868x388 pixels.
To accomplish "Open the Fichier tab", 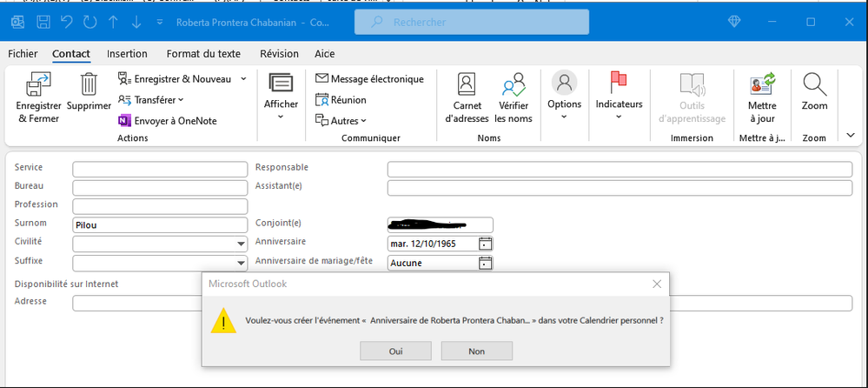I will pyautogui.click(x=23, y=54).
